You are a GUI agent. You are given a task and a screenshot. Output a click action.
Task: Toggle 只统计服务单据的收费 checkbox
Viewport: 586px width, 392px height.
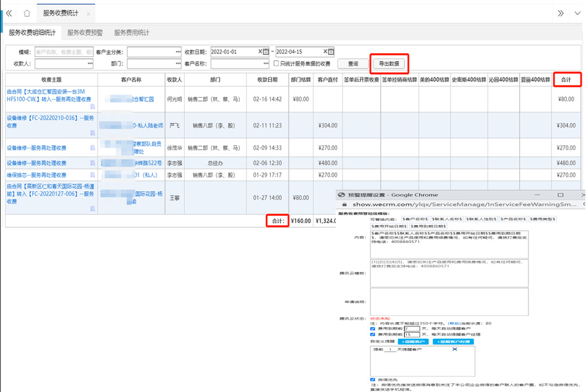point(276,64)
